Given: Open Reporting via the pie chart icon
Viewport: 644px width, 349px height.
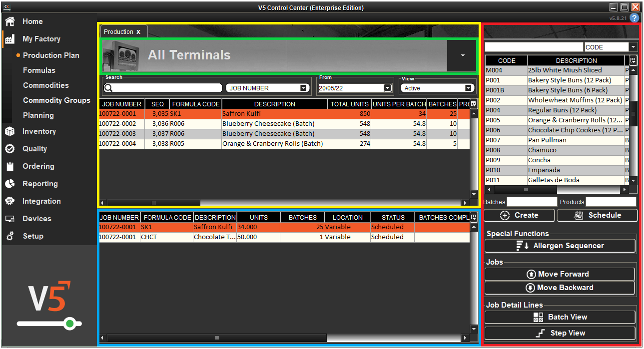Looking at the screenshot, I should click(x=10, y=183).
